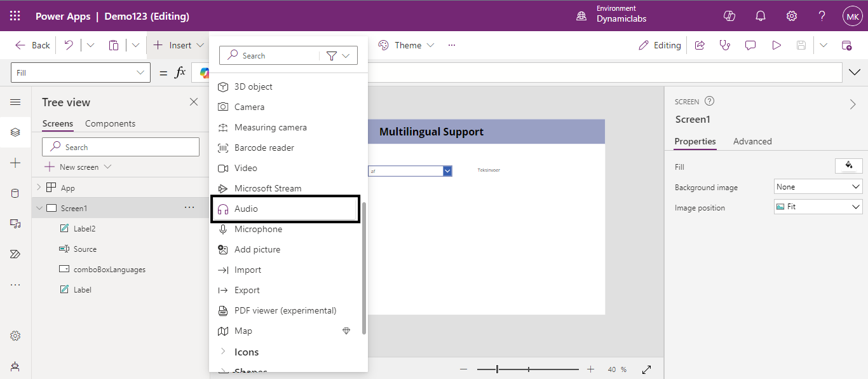Screen dimensions: 868x379
Task: Open Copilot icon in header
Action: pyautogui.click(x=730, y=17)
